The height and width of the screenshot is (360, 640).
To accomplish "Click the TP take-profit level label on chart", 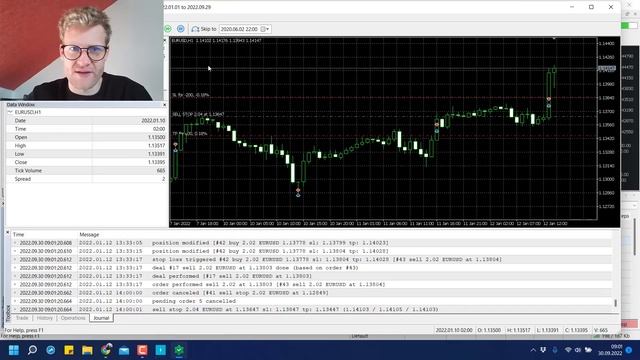I will click(x=190, y=134).
